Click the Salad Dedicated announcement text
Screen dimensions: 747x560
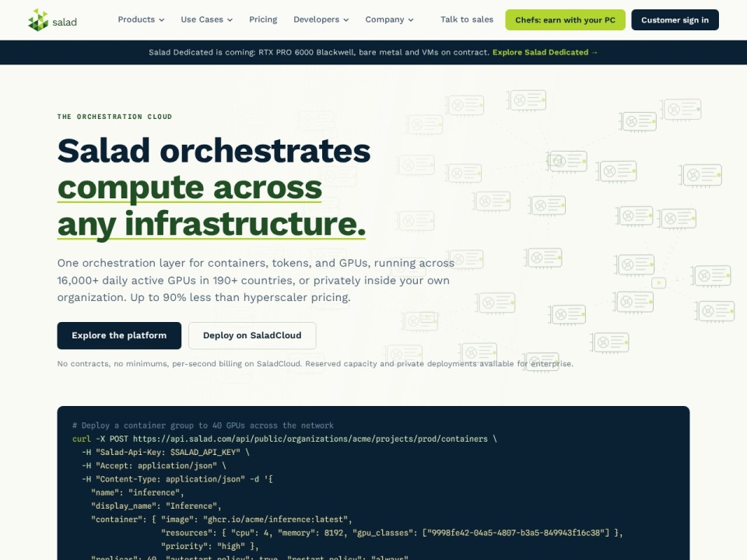(x=319, y=52)
